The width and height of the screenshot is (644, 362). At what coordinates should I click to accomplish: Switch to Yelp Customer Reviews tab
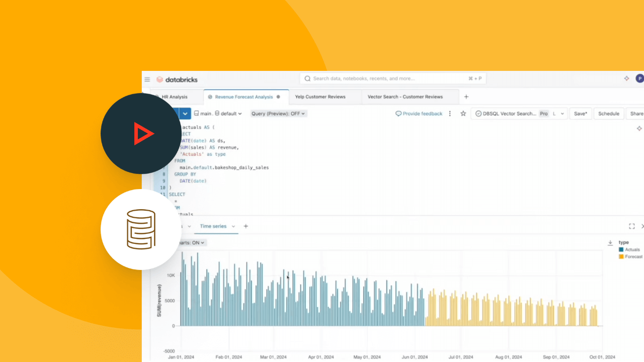click(320, 97)
